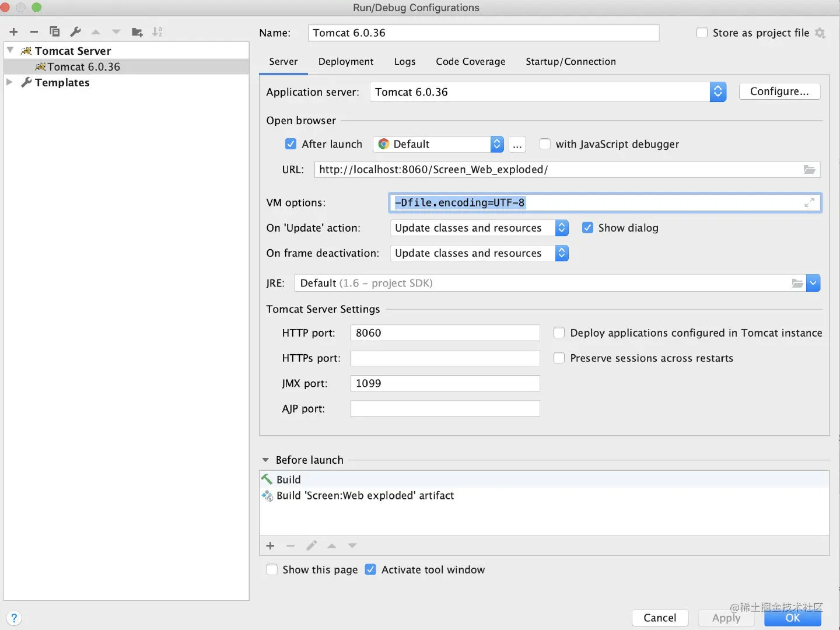Click the artifact icon of the Screen:Web exploded task

tap(267, 496)
